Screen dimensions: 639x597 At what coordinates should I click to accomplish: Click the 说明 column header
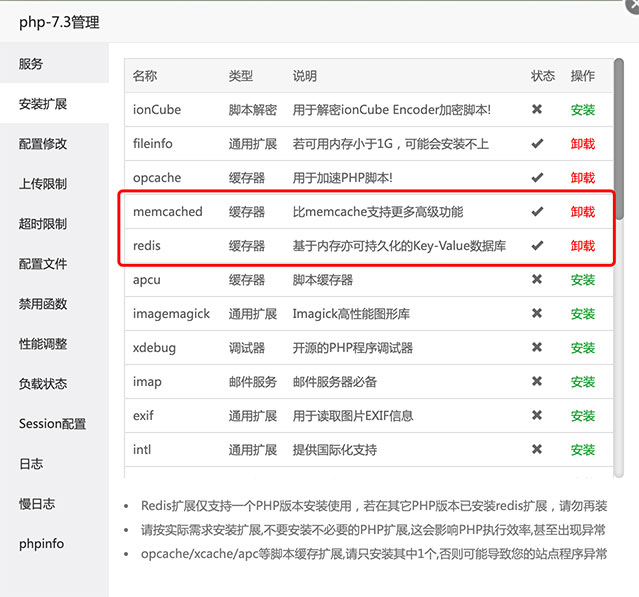pyautogui.click(x=304, y=76)
